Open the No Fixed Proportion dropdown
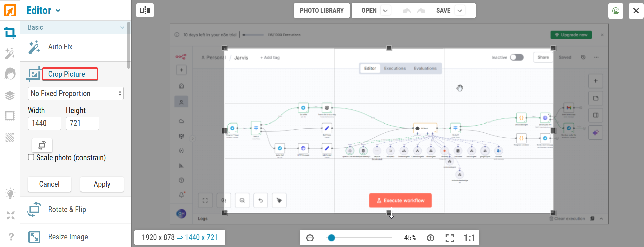This screenshot has width=644, height=247. pyautogui.click(x=76, y=93)
